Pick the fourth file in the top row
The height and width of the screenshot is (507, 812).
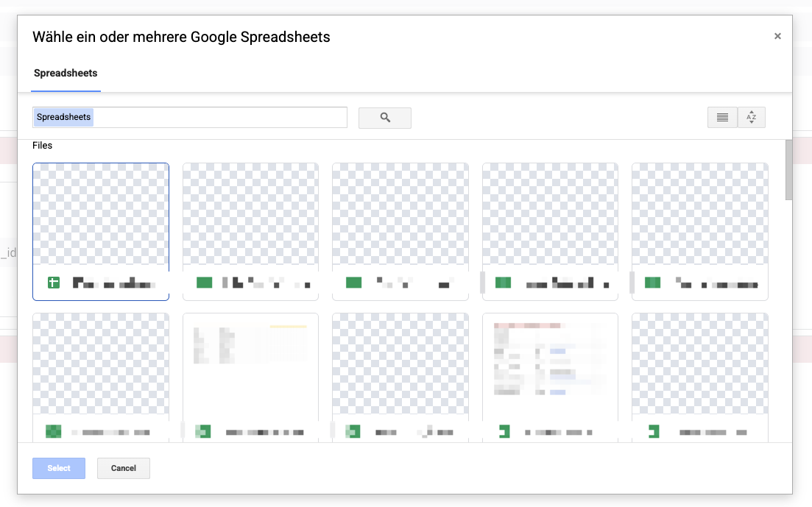(550, 214)
